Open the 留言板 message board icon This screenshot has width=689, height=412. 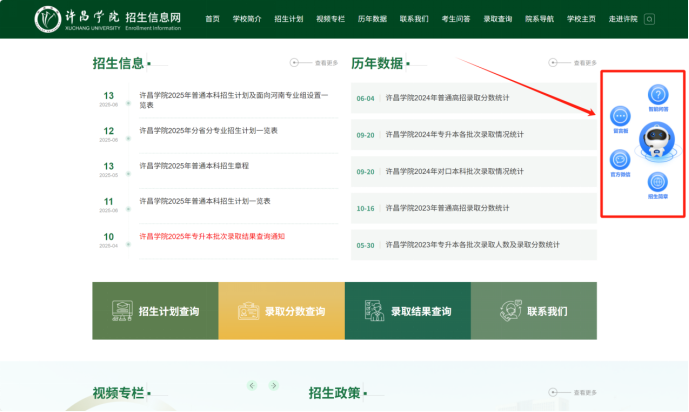[620, 116]
